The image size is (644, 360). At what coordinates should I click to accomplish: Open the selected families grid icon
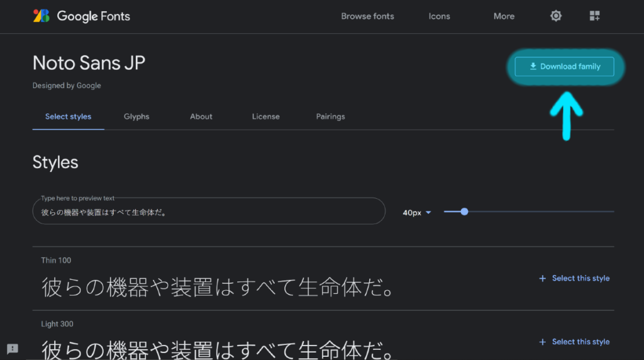[x=594, y=16]
